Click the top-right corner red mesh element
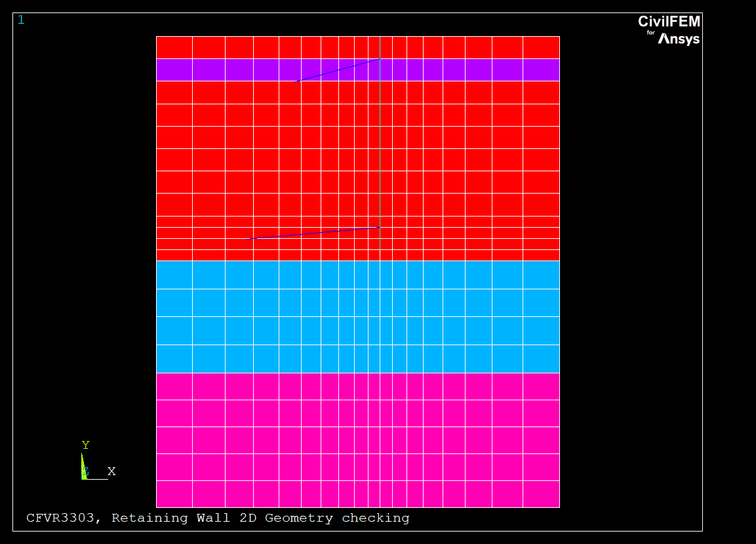The width and height of the screenshot is (756, 544). 541,47
